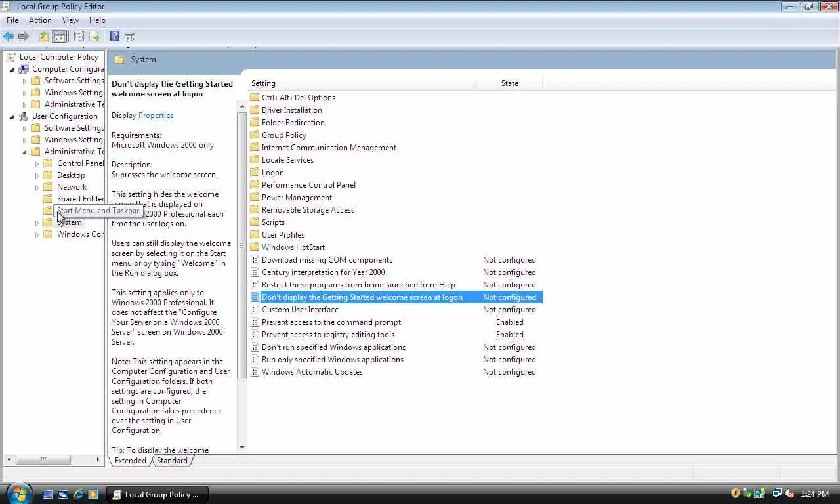Click the blue Help question mark icon

pos(114,37)
